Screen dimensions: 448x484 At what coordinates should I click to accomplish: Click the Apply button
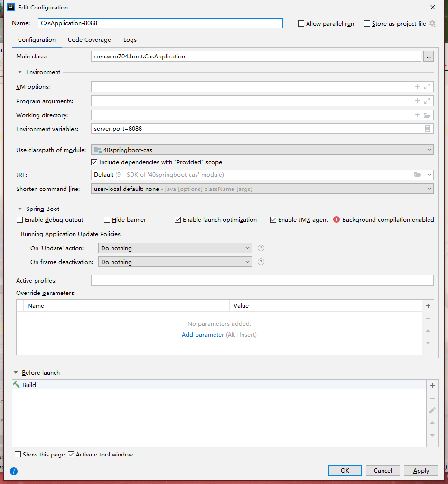point(420,471)
